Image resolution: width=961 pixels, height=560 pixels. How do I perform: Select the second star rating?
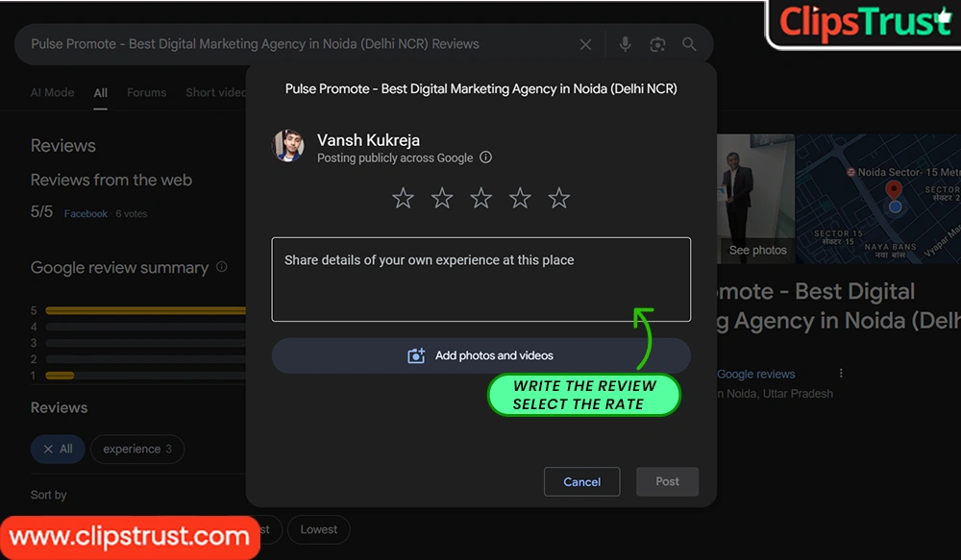click(442, 199)
